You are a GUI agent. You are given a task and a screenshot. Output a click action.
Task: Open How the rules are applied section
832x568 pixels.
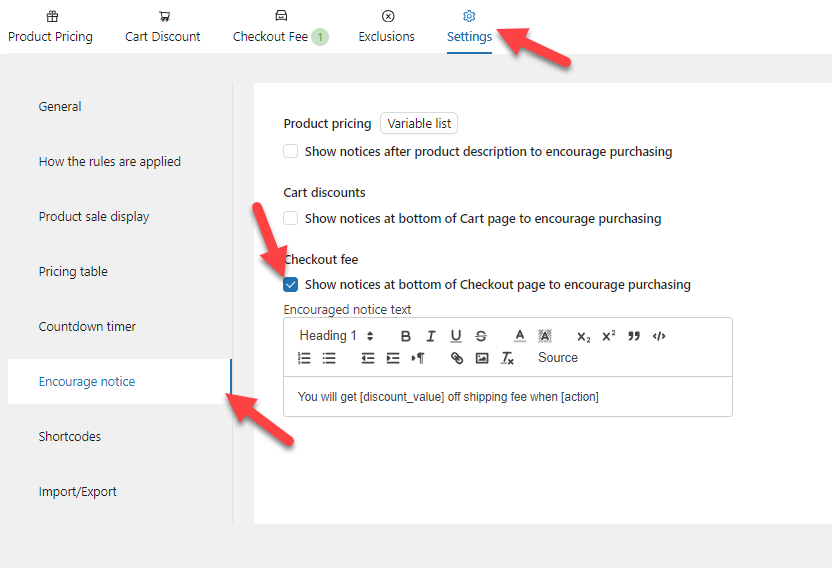110,162
